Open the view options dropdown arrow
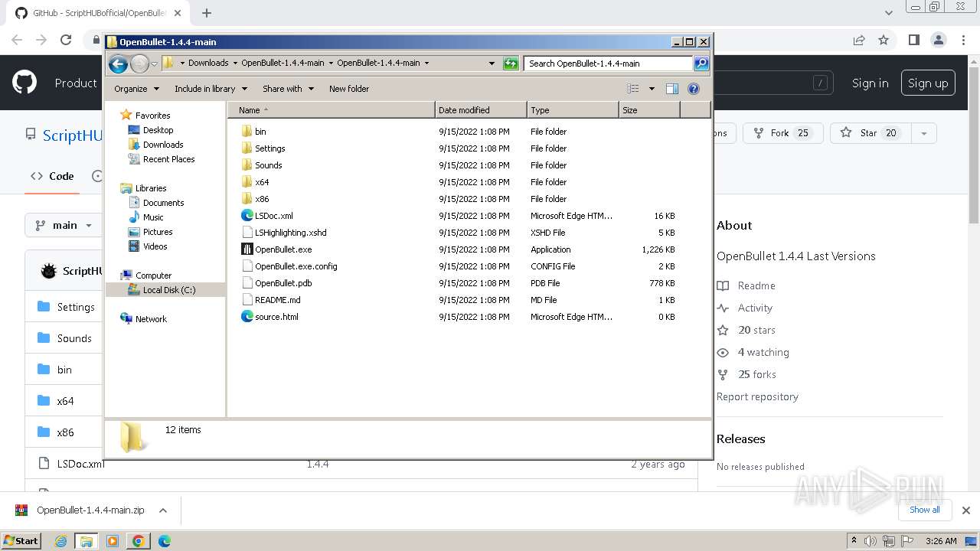This screenshot has width=980, height=551. pos(652,89)
